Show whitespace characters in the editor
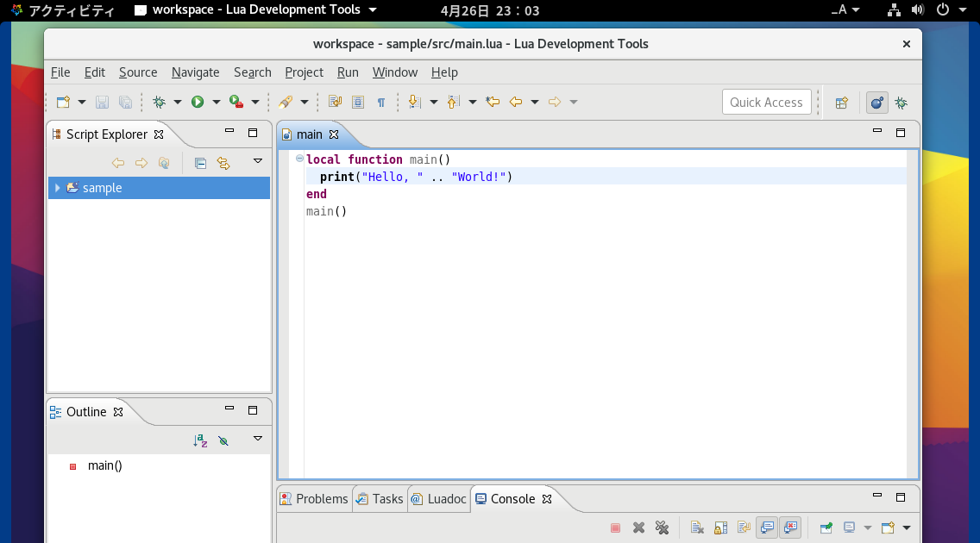This screenshot has height=543, width=980. pos(381,102)
